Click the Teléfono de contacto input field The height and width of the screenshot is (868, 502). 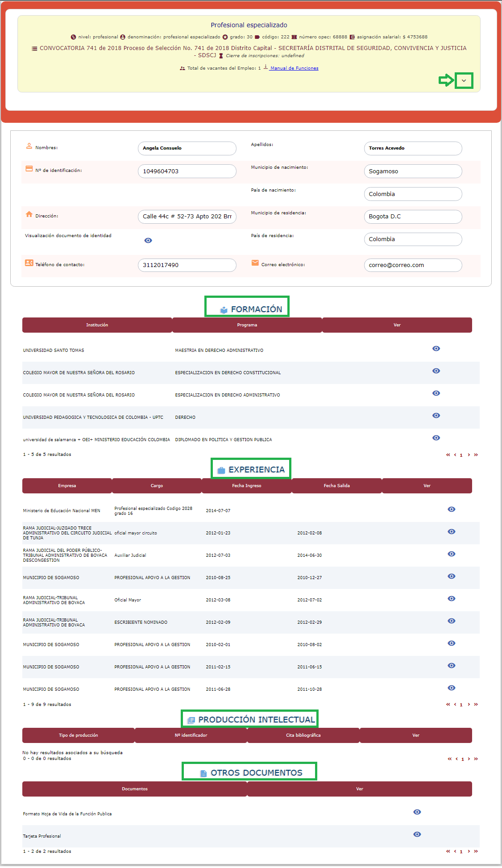(x=187, y=265)
